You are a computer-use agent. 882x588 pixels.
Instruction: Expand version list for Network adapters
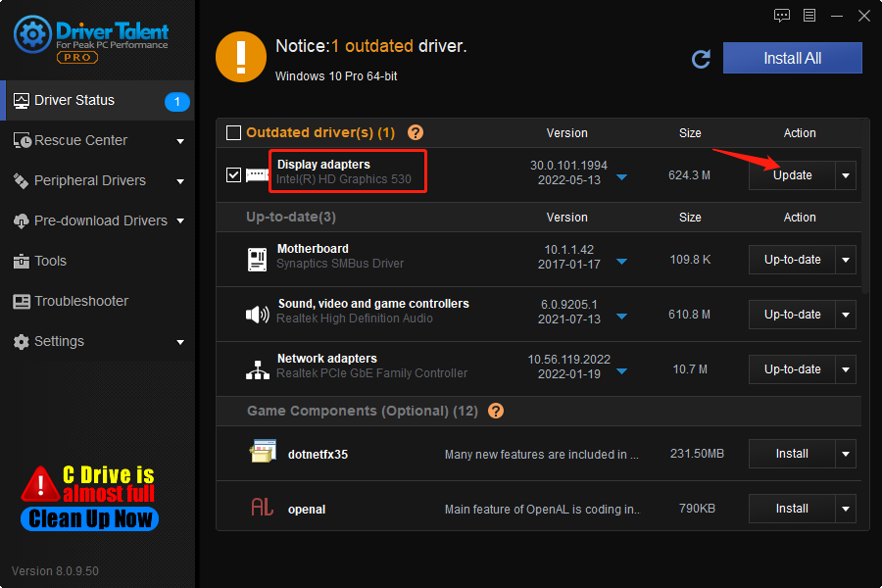coord(621,371)
